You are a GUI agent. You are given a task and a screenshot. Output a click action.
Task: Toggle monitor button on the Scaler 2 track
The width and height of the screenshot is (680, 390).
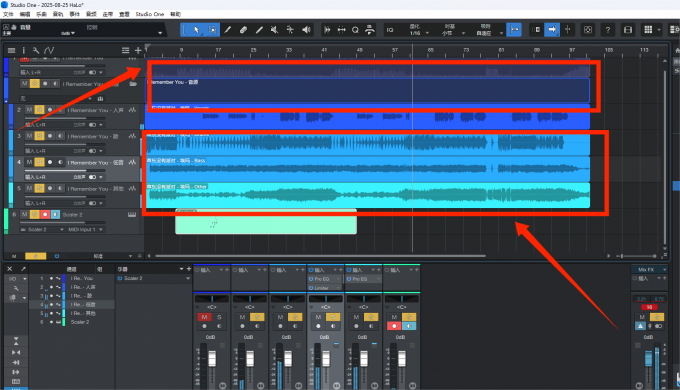click(x=55, y=215)
